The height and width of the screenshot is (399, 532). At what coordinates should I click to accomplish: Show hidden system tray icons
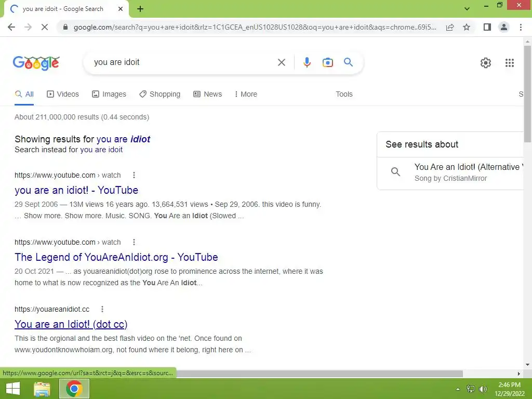pyautogui.click(x=458, y=389)
